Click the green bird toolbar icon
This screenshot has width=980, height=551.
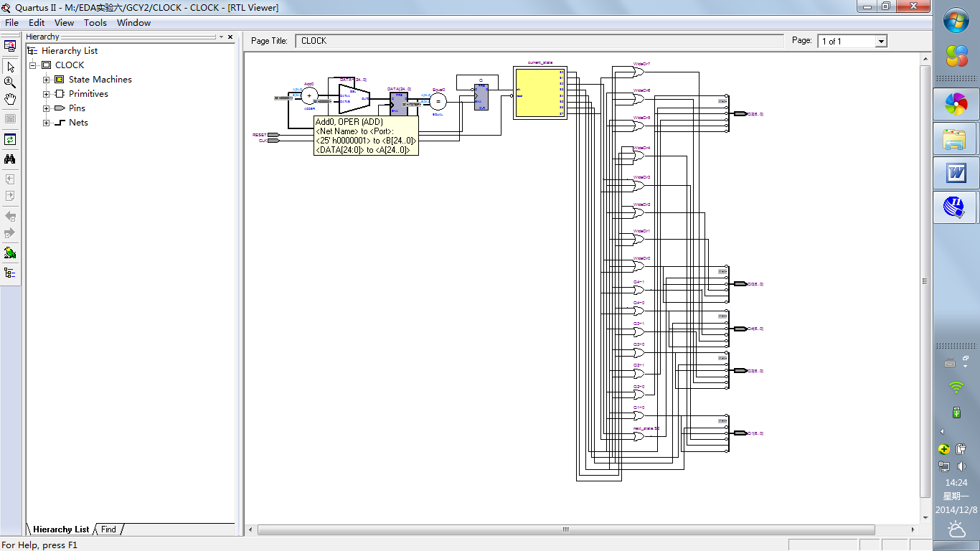[x=10, y=253]
